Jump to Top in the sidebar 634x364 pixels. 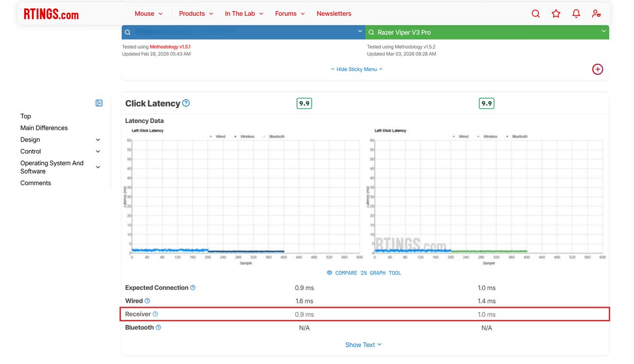coord(26,116)
